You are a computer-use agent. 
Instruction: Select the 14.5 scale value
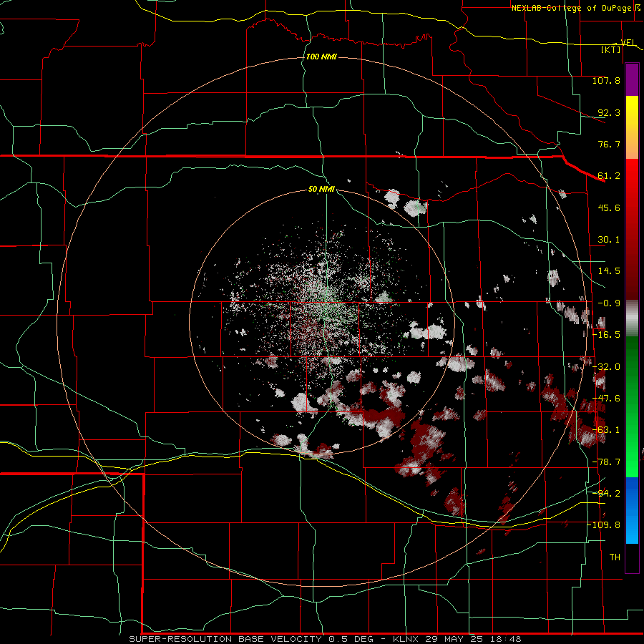click(x=609, y=271)
